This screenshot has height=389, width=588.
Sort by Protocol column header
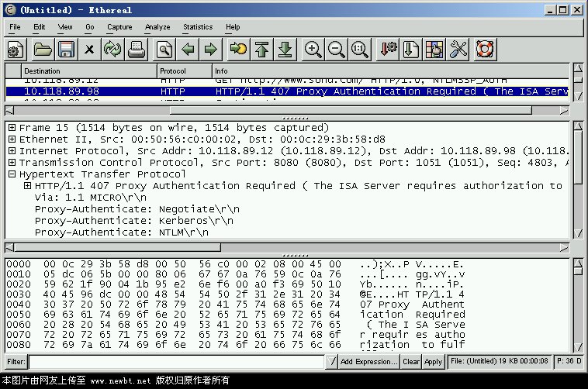pos(185,71)
